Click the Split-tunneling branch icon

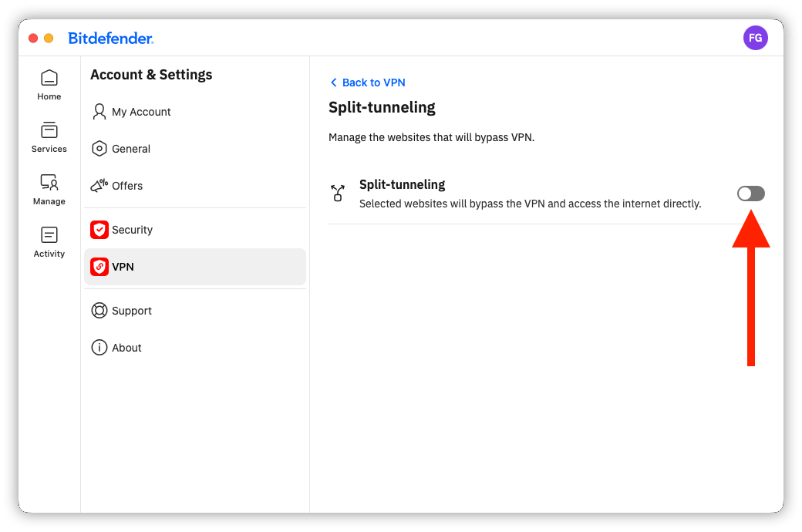(338, 194)
